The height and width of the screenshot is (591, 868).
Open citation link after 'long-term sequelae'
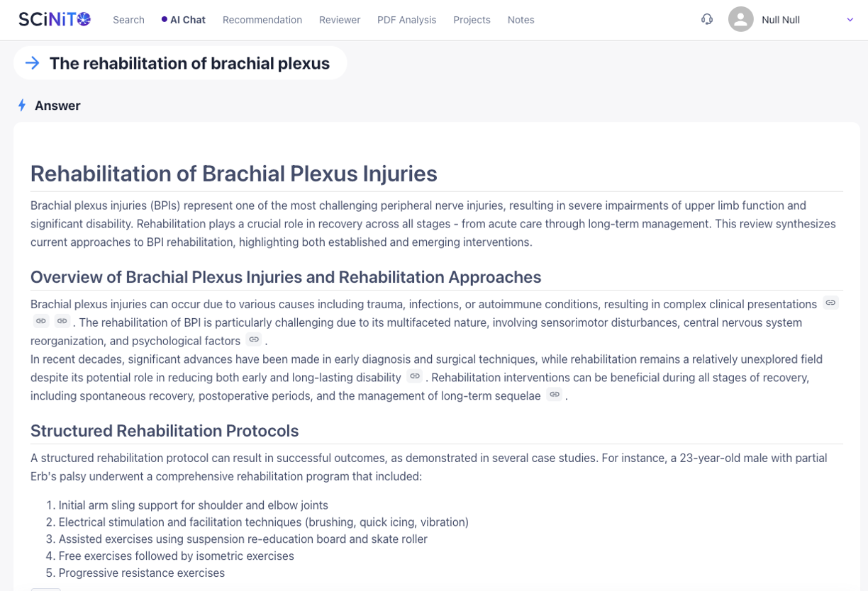click(x=555, y=395)
